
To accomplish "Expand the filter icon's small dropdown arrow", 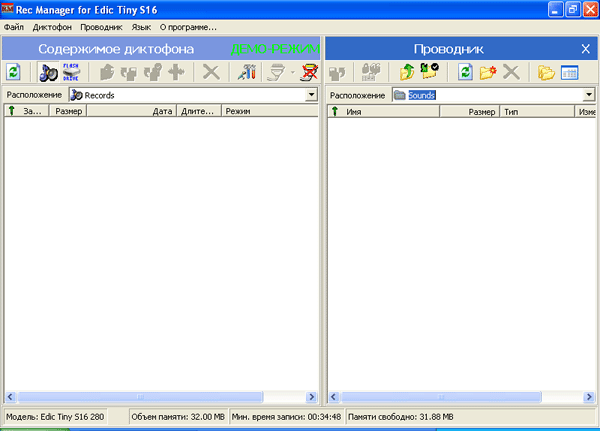I will pos(293,72).
